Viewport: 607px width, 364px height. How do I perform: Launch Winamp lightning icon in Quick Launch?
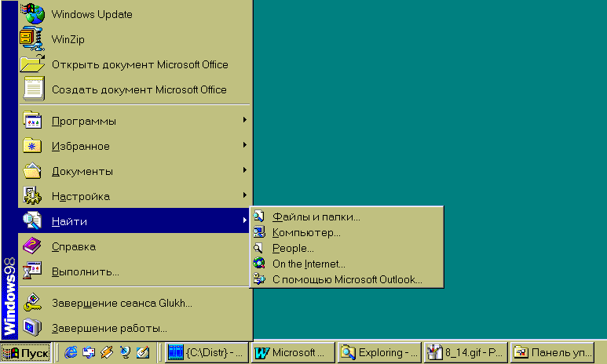coord(107,352)
